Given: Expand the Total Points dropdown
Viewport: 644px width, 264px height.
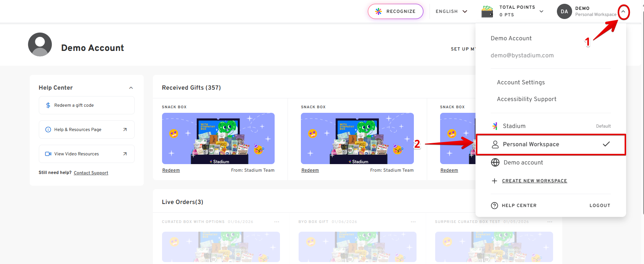Looking at the screenshot, I should [x=541, y=11].
